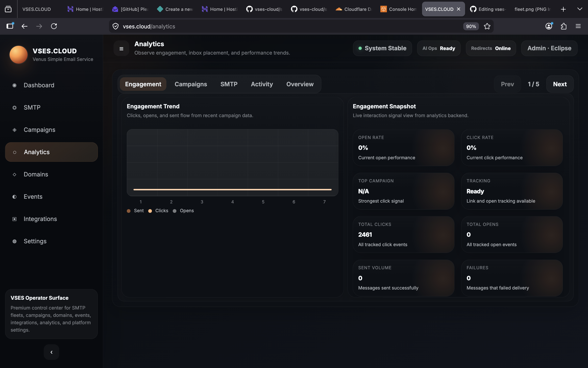
Task: Toggle the Sent series in chart legend
Action: pos(135,211)
